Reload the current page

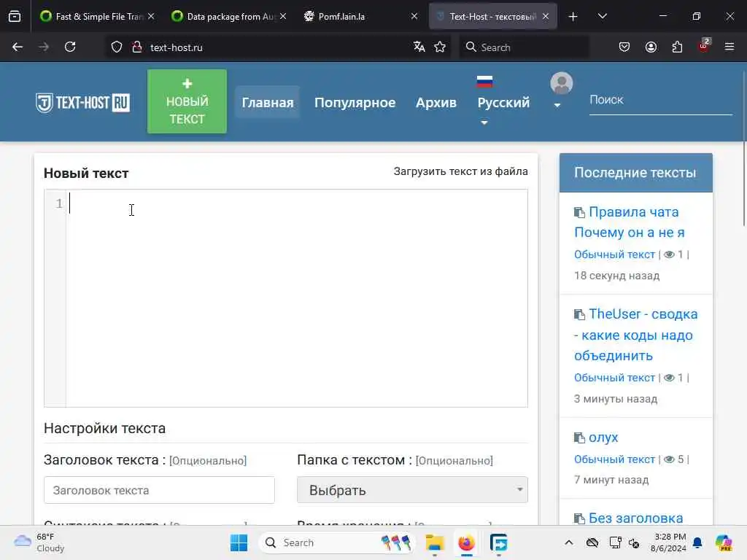tap(70, 47)
